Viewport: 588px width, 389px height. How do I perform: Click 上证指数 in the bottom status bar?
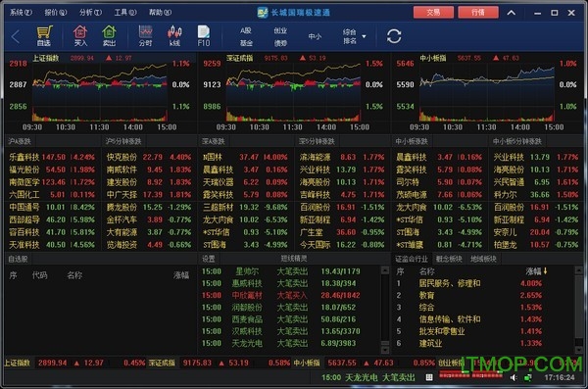(x=18, y=363)
